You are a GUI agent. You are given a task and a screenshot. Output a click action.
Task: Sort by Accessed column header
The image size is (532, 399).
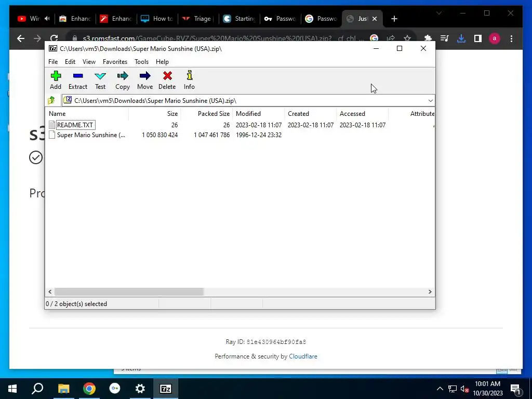[362, 114]
